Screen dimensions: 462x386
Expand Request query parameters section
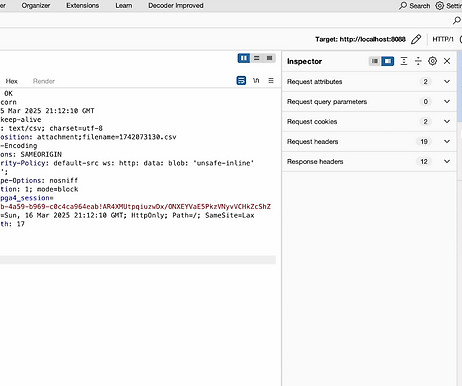point(369,102)
